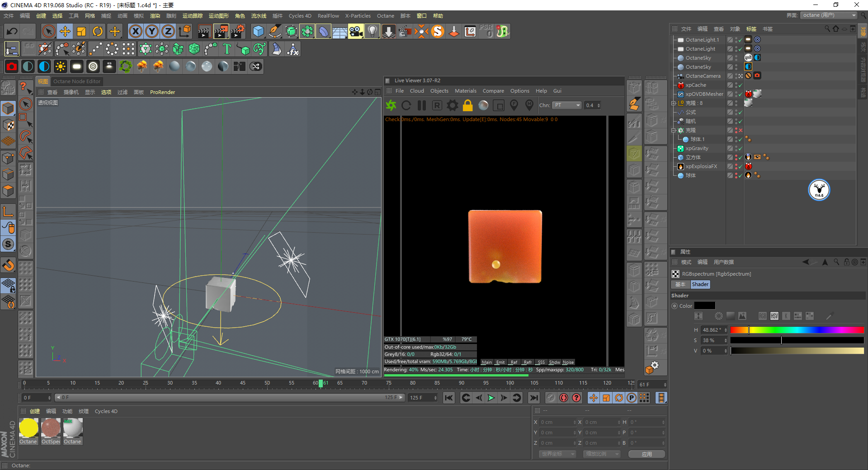
Task: Add a cube primitive from the toolbar
Action: [258, 31]
